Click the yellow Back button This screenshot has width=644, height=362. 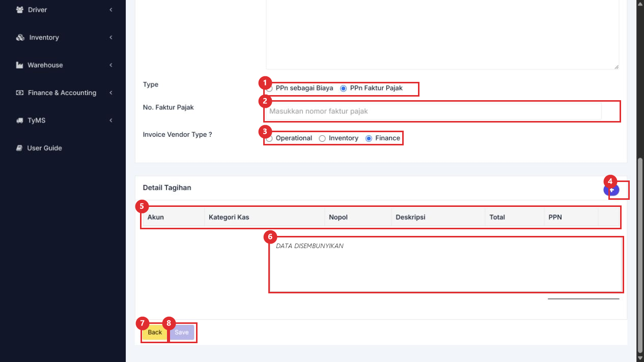(155, 333)
